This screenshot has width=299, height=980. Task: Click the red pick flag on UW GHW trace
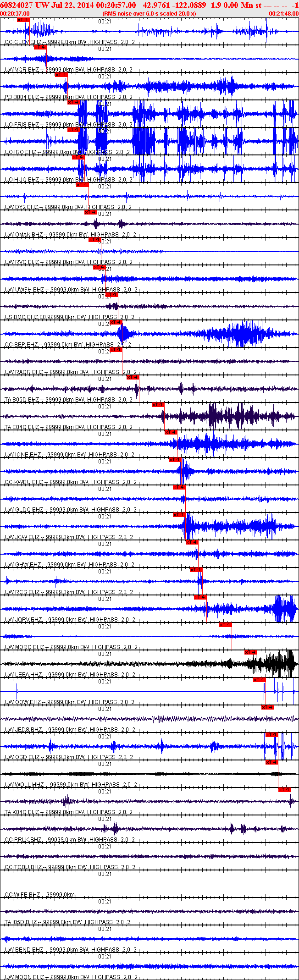click(192, 542)
